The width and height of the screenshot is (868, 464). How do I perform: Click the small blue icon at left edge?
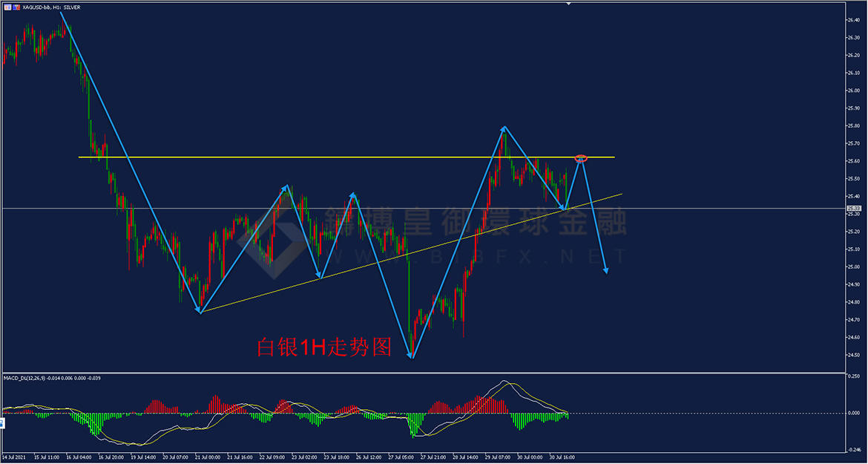tap(1, 422)
